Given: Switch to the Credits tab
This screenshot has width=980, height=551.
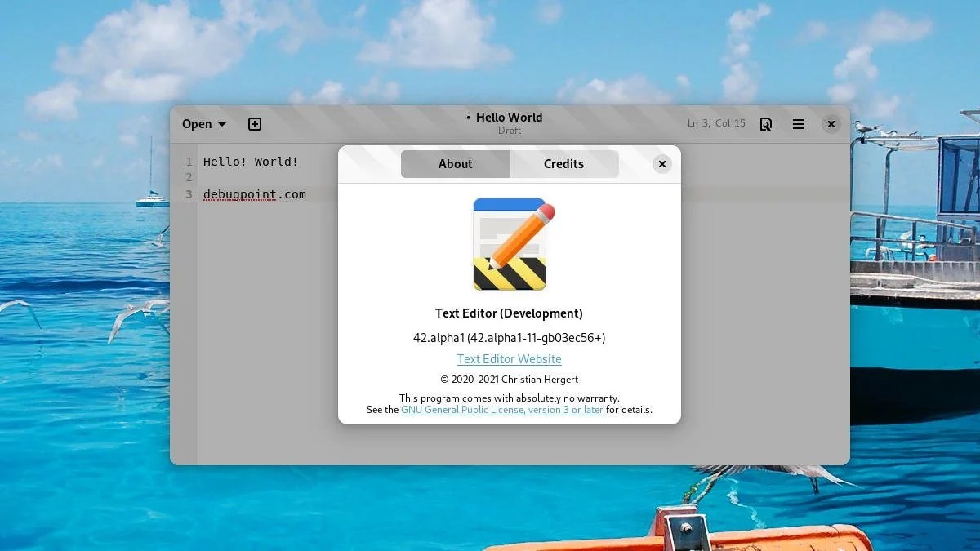Looking at the screenshot, I should (x=564, y=164).
